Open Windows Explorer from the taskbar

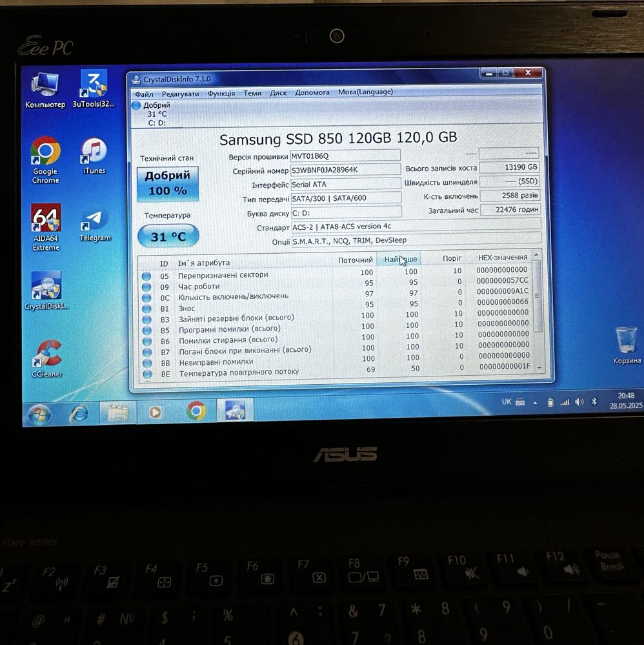[117, 412]
